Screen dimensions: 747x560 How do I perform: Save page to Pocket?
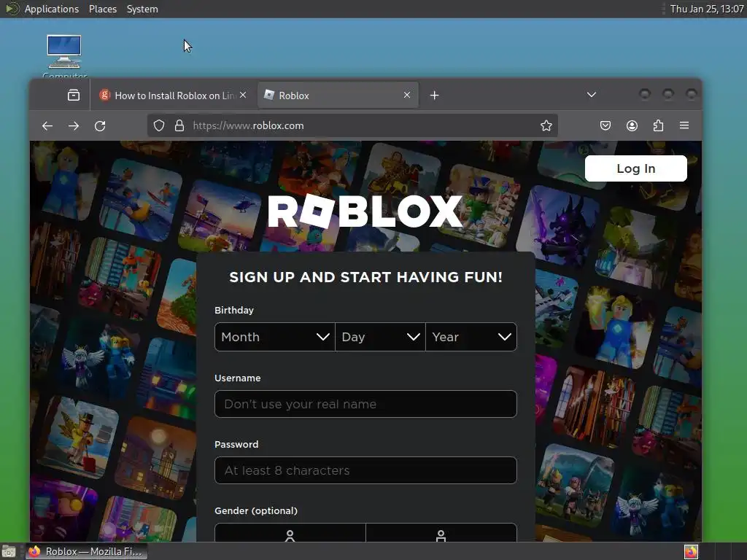click(x=605, y=125)
